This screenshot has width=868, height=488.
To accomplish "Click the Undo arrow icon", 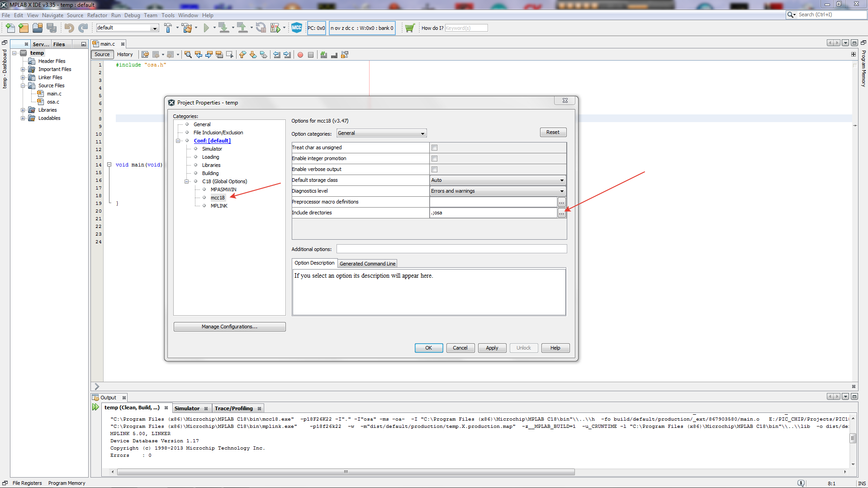I will (x=69, y=28).
